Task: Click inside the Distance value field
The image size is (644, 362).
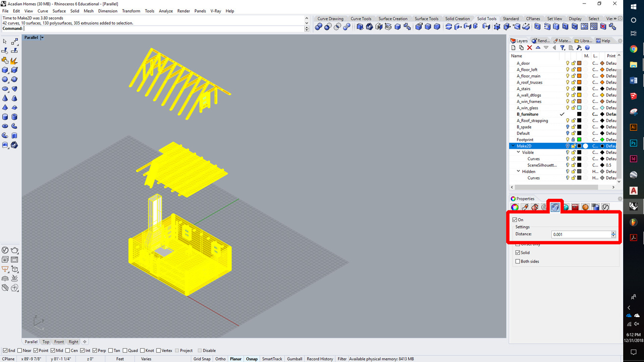Action: pyautogui.click(x=580, y=234)
